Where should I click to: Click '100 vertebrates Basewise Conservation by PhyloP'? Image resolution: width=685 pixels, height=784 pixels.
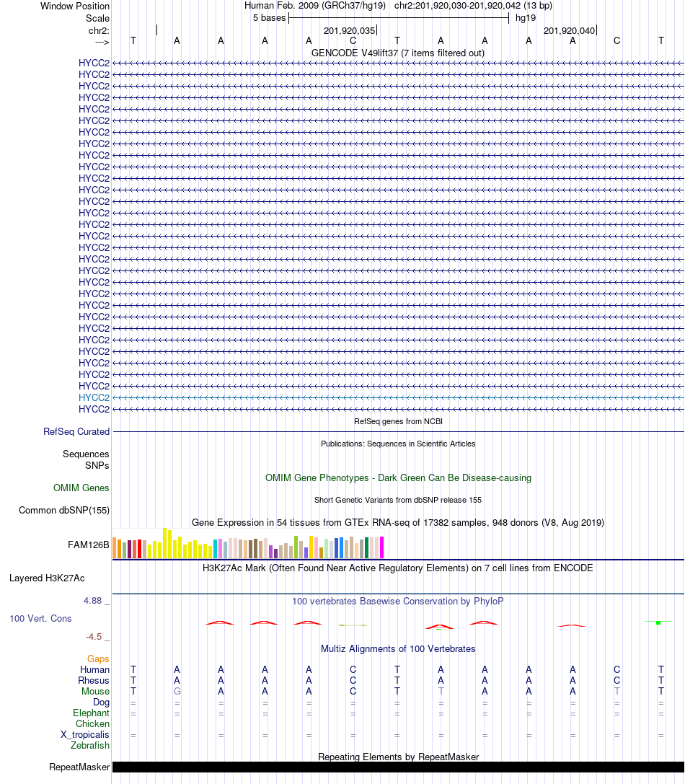tap(398, 601)
